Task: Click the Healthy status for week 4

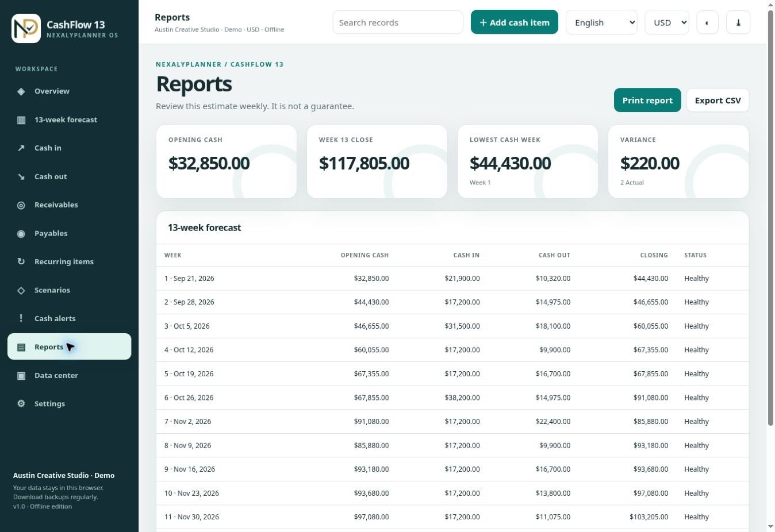Action: click(696, 350)
